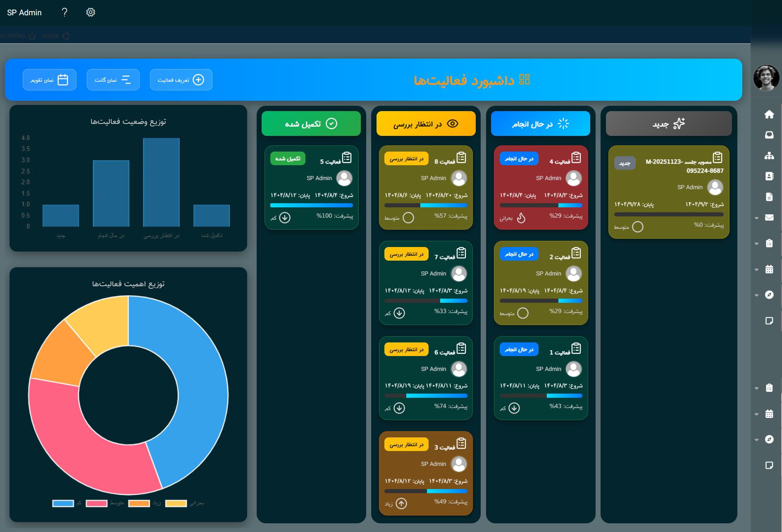The width and height of the screenshot is (782, 532).
Task: Expand the caret beside the lower compass icon
Action: [756, 440]
